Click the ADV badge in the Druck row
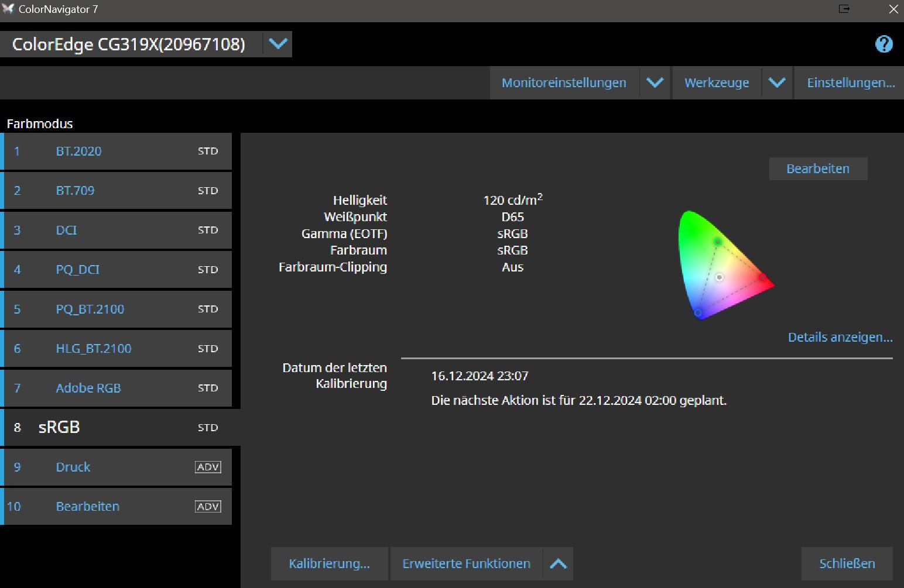This screenshot has width=904, height=588. (x=208, y=467)
